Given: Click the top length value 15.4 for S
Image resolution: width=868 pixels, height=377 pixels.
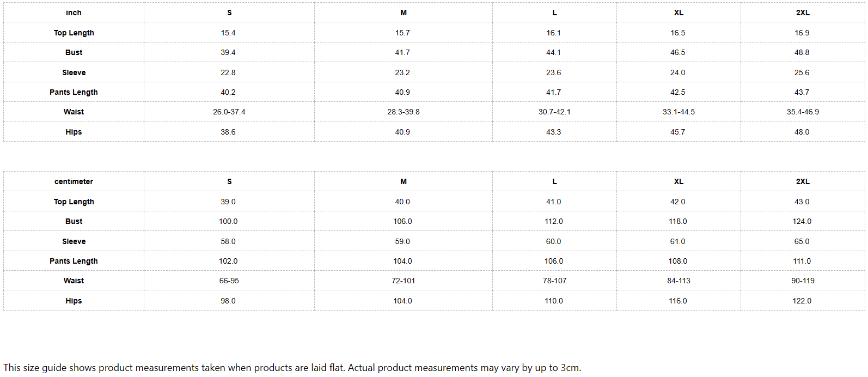Looking at the screenshot, I should [x=228, y=33].
